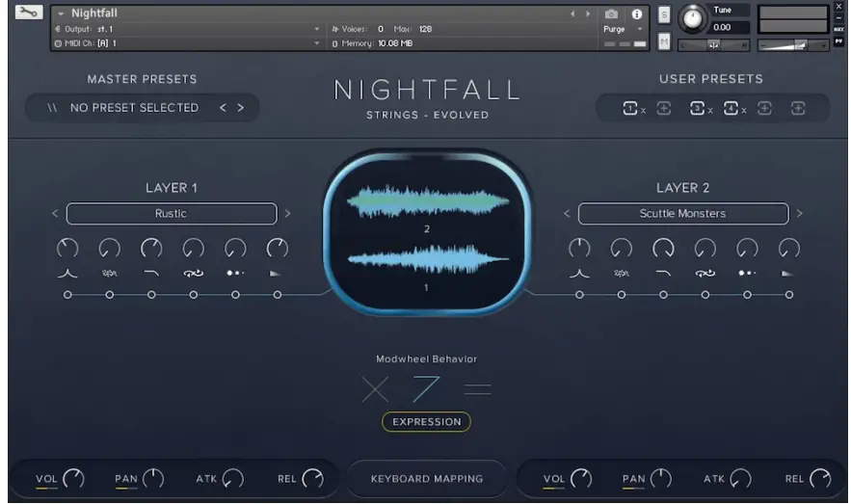Screen dimensions: 851x504
Task: Toggle Layer 1 first effect circle
Action: point(67,295)
